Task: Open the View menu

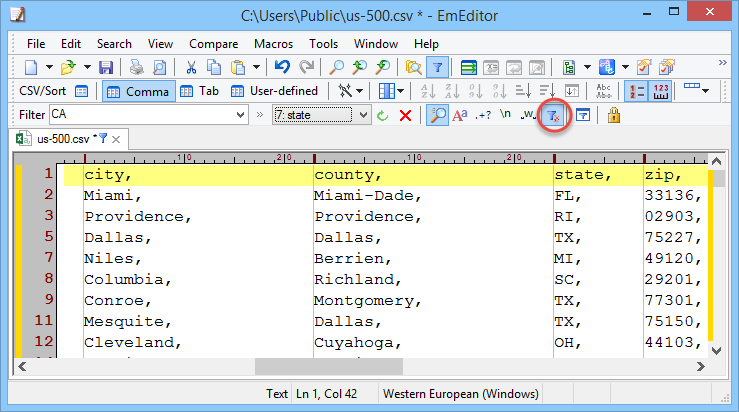Action: click(160, 44)
